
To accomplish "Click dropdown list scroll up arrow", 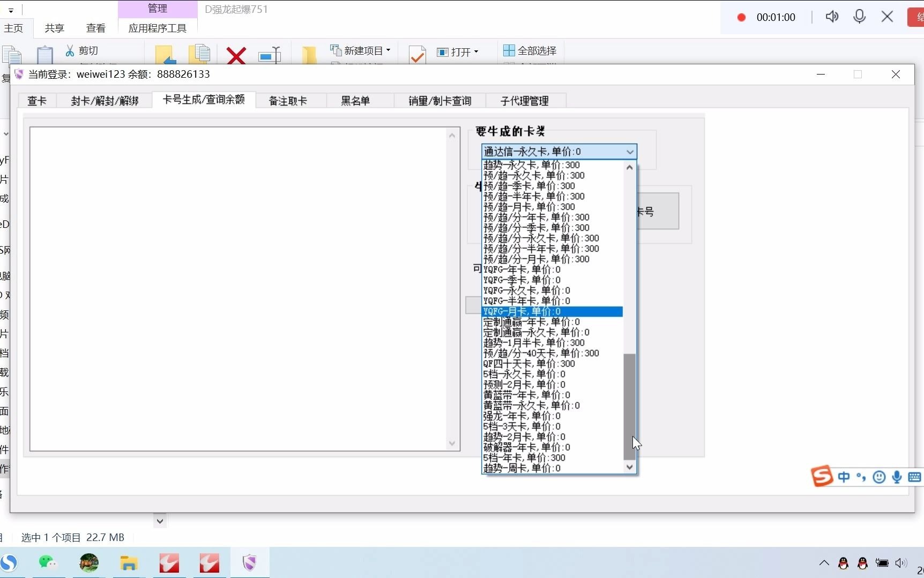I will pos(630,167).
